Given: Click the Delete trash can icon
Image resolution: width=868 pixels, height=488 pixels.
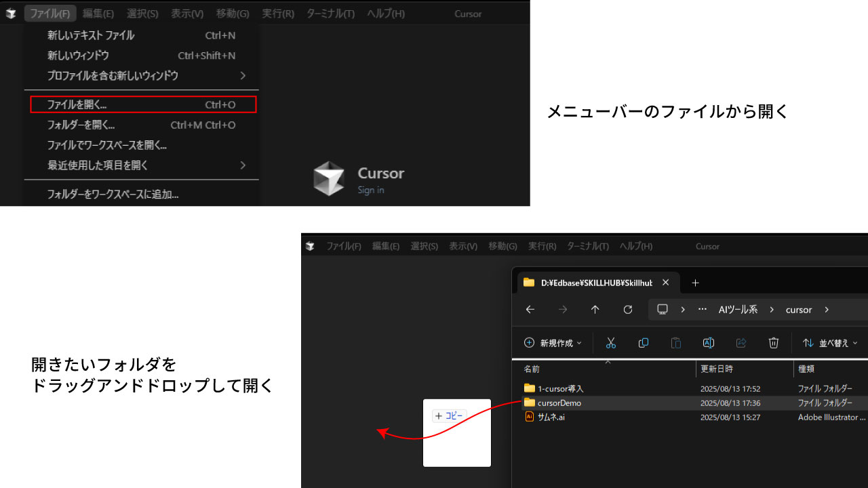Looking at the screenshot, I should pos(774,343).
